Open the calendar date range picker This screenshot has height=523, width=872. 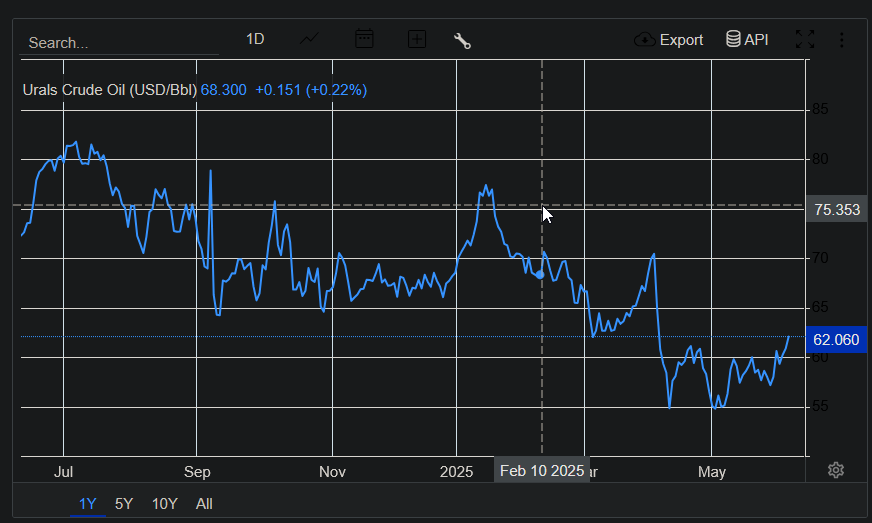364,39
